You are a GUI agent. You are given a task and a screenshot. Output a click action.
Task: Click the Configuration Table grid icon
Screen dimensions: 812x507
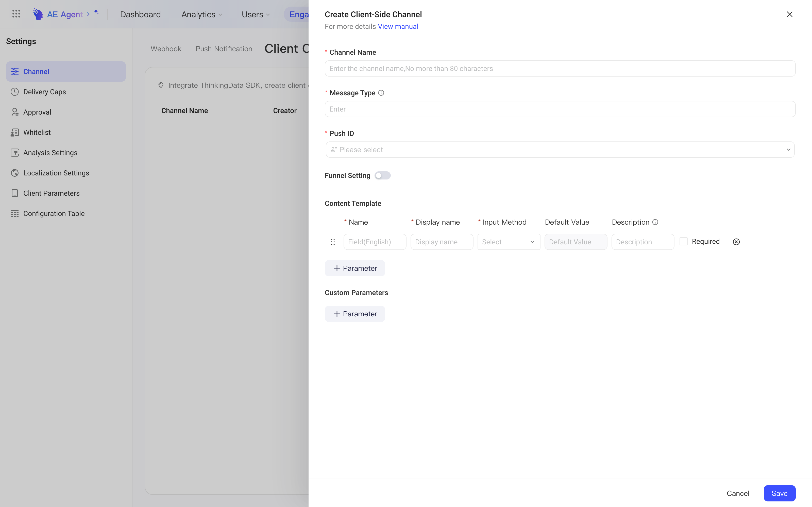pos(14,214)
